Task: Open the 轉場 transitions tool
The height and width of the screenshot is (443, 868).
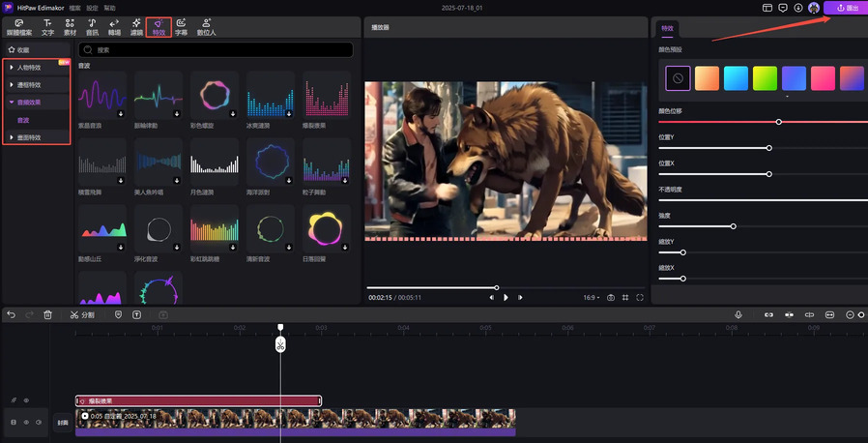Action: point(114,26)
